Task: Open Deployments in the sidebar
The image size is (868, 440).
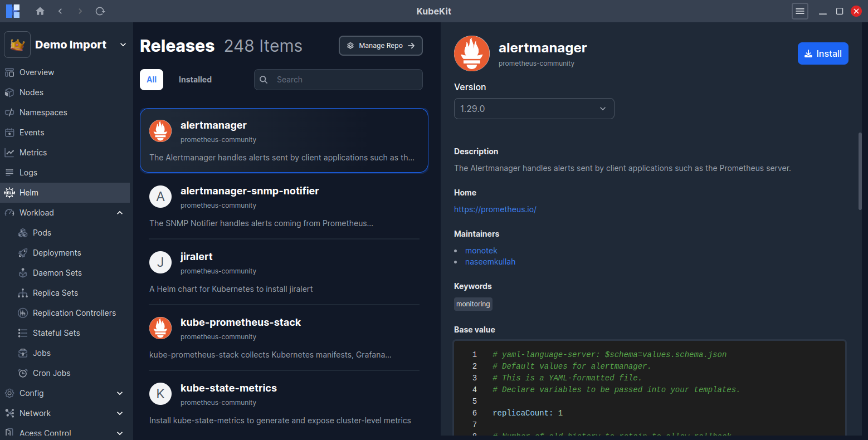Action: [57, 253]
